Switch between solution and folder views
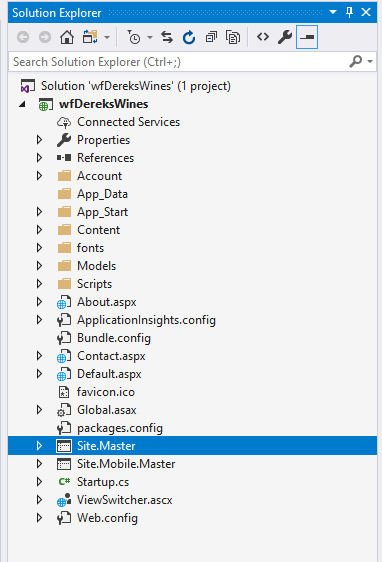 point(90,37)
